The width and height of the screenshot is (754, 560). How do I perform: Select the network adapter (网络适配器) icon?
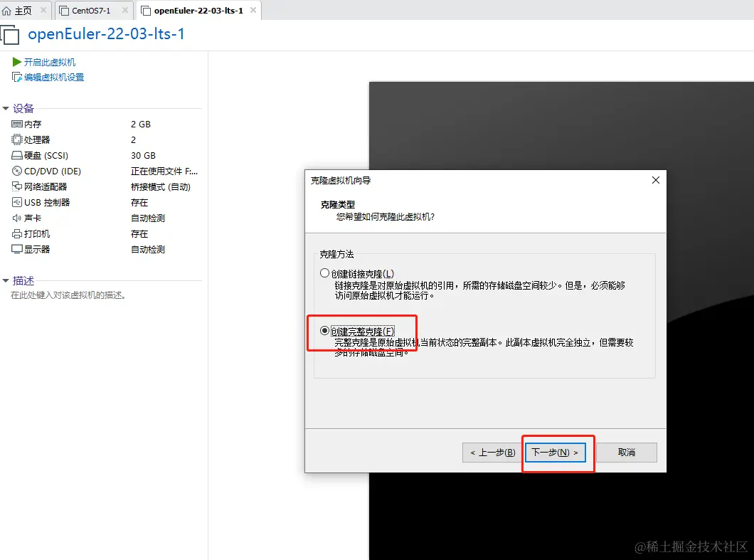click(17, 186)
